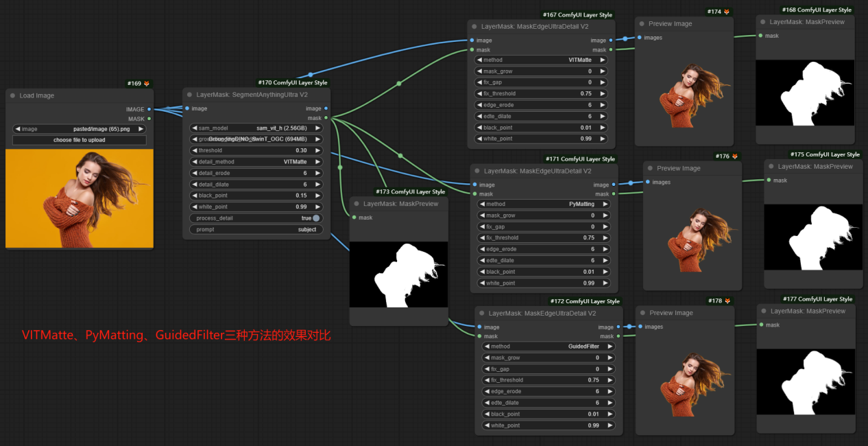Increase threshold value with right arrow
Image resolution: width=868 pixels, height=446 pixels.
click(x=317, y=150)
